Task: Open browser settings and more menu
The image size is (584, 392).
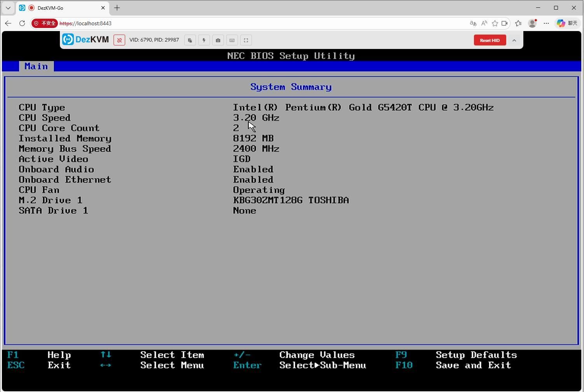Action: point(546,23)
